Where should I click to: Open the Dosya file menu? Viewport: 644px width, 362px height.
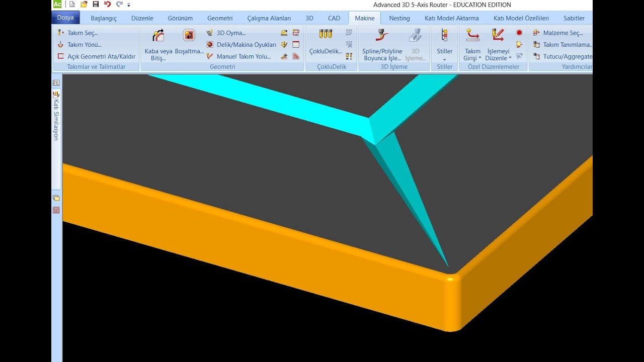click(65, 18)
